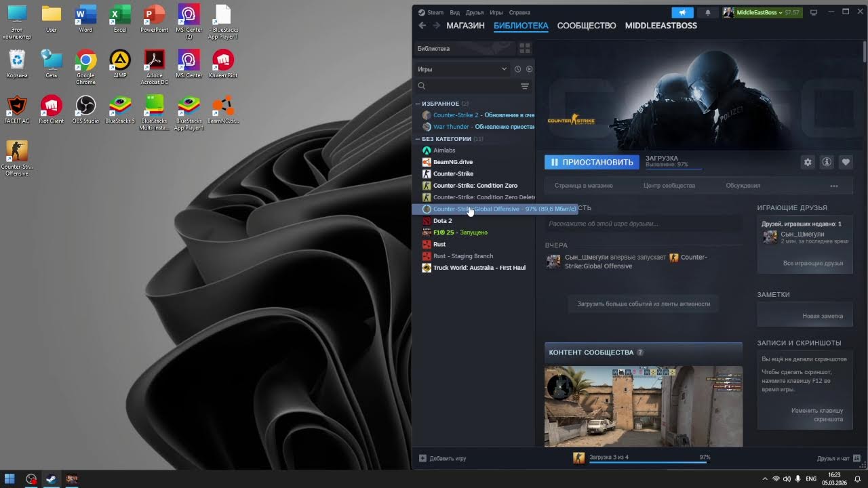Viewport: 868px width, 488px height.
Task: Go back with the Steam back arrow
Action: coord(422,26)
